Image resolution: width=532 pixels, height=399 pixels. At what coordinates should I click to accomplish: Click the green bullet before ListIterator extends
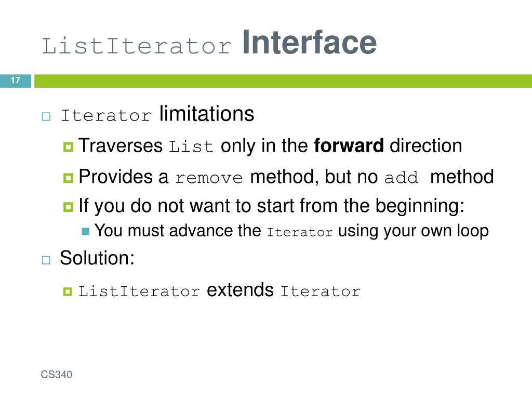(68, 291)
